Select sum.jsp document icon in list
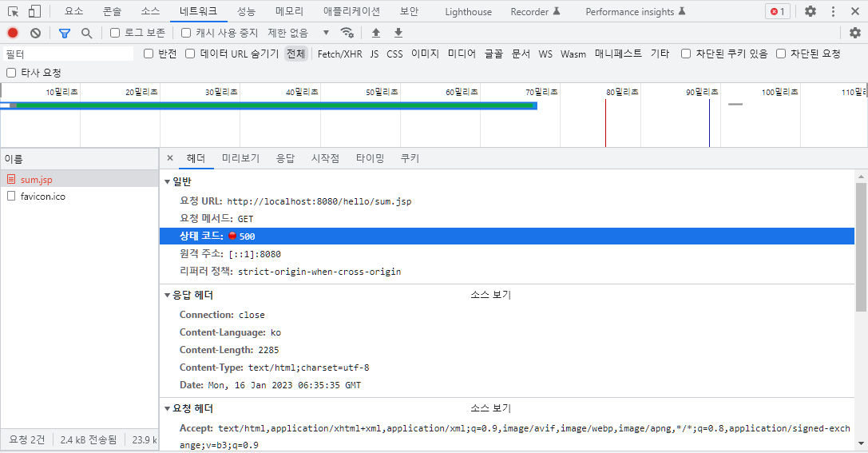868x453 pixels. pos(11,179)
